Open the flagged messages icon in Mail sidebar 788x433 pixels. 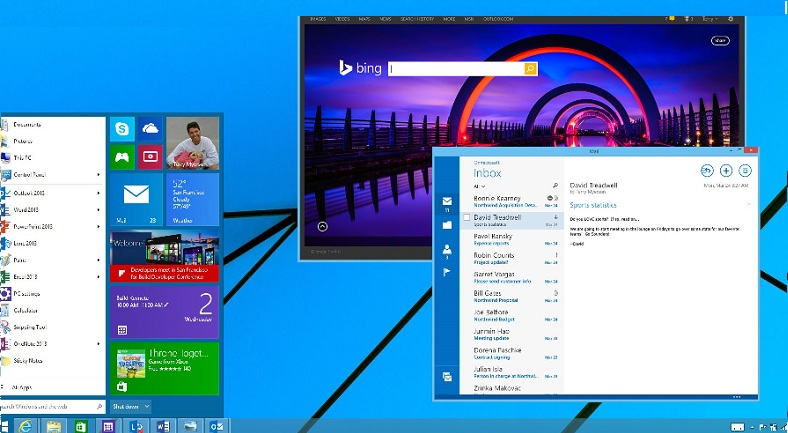(447, 272)
